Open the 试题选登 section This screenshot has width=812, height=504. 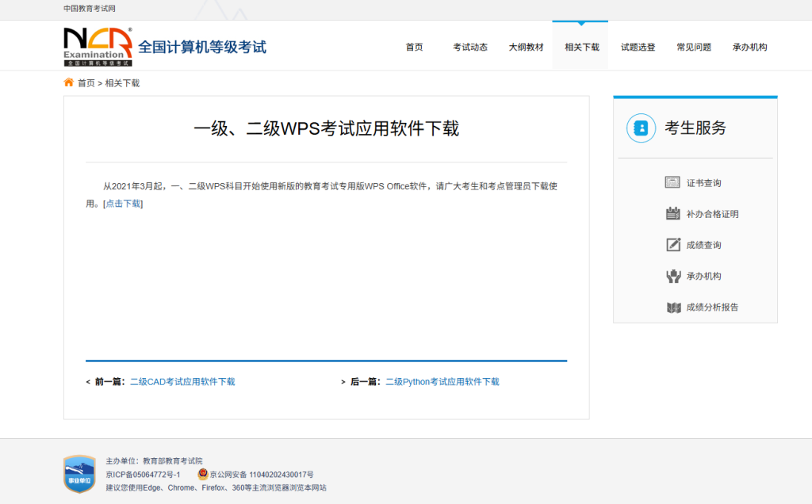point(638,46)
